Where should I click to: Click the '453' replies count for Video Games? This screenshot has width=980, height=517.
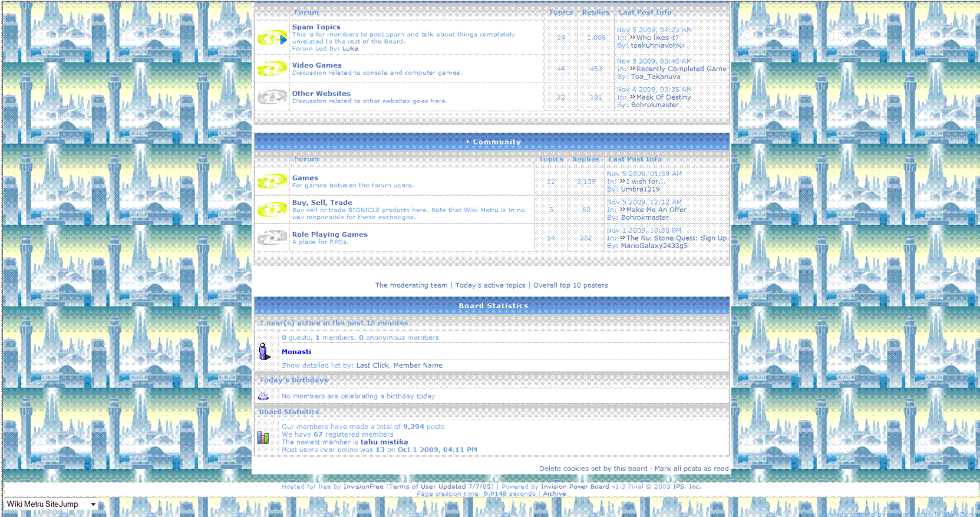point(596,69)
